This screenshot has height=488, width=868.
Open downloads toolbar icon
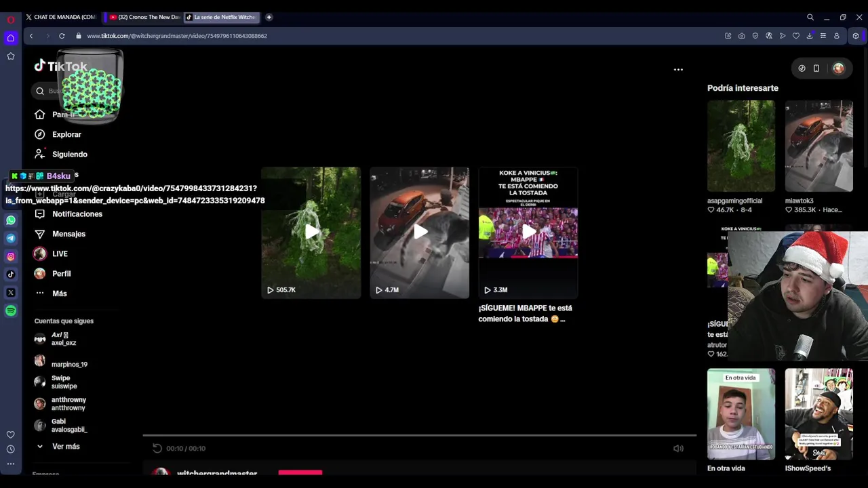(810, 36)
